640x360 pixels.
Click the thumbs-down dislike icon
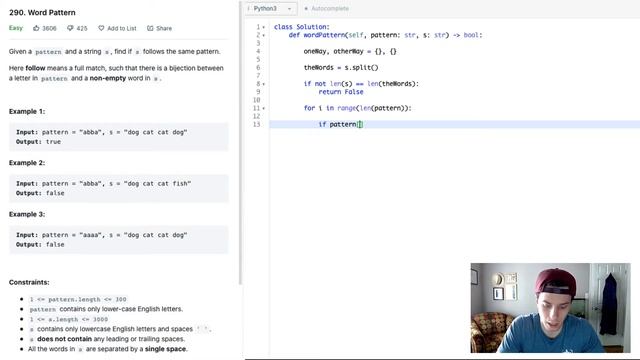click(x=70, y=28)
